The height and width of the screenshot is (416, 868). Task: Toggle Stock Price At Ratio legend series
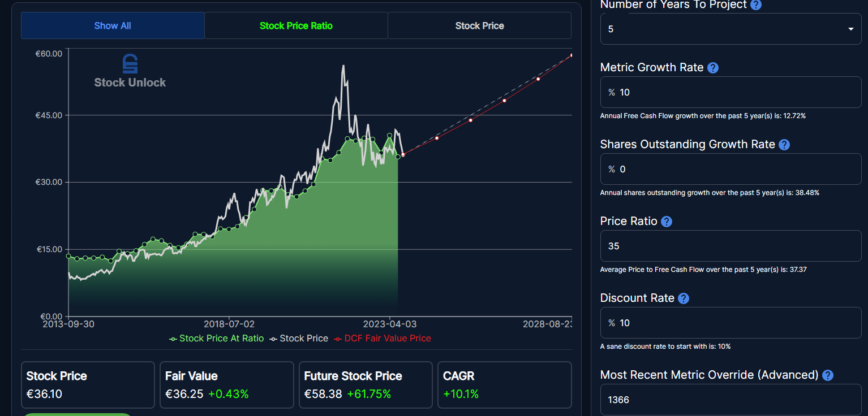(216, 339)
